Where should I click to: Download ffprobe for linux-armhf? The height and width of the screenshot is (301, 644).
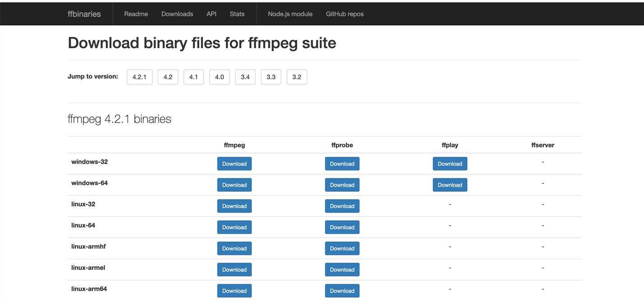coord(342,248)
